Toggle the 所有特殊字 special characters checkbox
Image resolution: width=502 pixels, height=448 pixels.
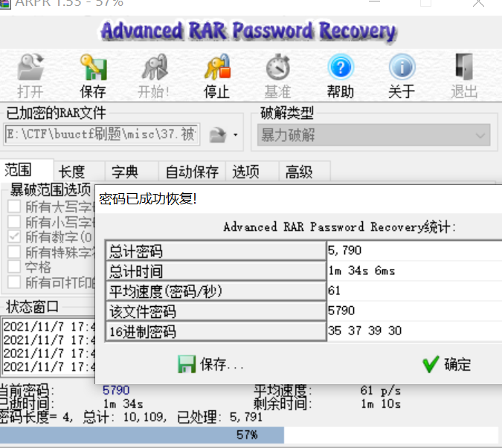pos(14,252)
